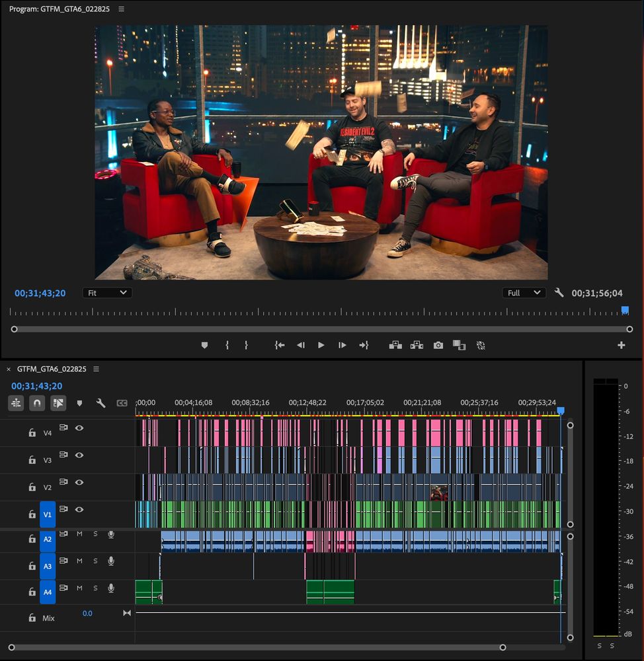Open Timeline Display Settings wrench
The height and width of the screenshot is (661, 644).
[x=101, y=403]
